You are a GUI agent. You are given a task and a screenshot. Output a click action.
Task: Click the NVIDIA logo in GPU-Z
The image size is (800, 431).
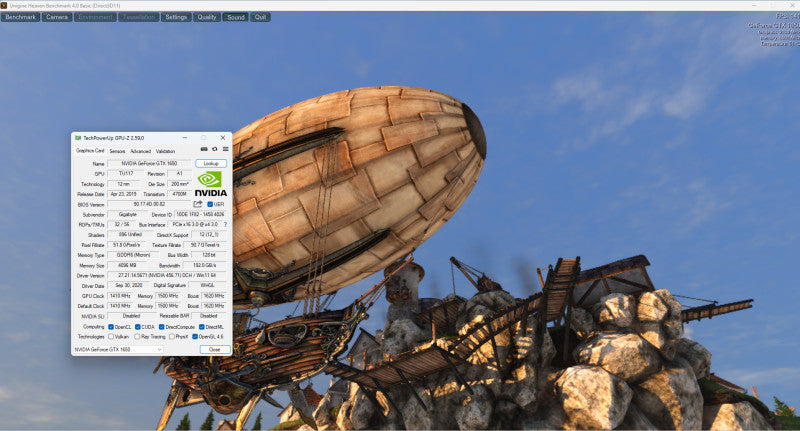click(x=210, y=184)
